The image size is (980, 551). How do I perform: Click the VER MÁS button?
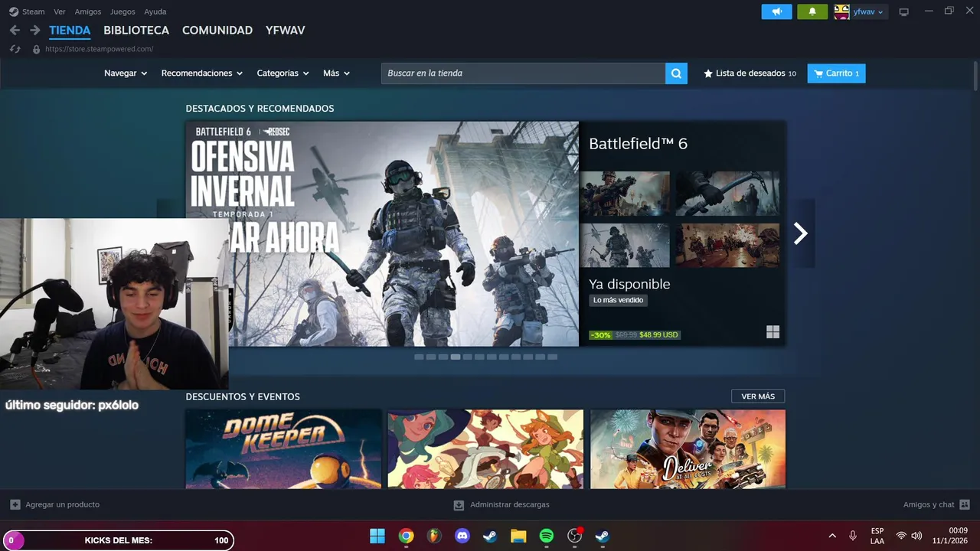click(758, 396)
